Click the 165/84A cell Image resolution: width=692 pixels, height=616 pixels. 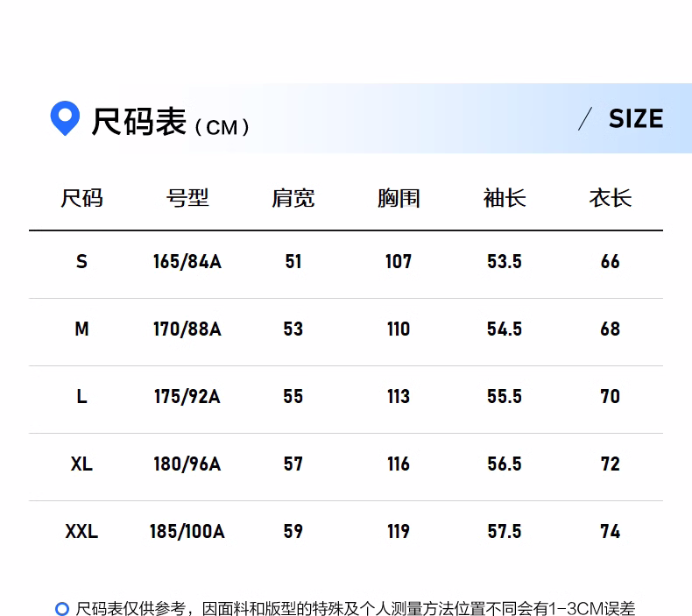pos(187,261)
